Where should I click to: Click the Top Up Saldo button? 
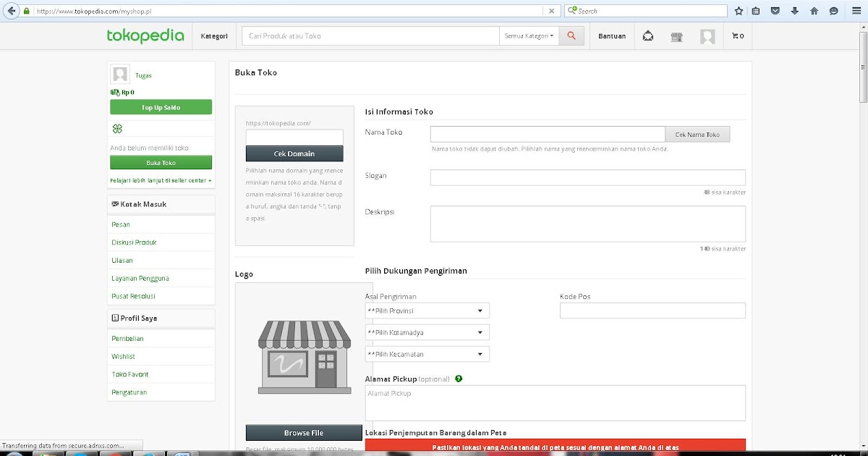[161, 107]
